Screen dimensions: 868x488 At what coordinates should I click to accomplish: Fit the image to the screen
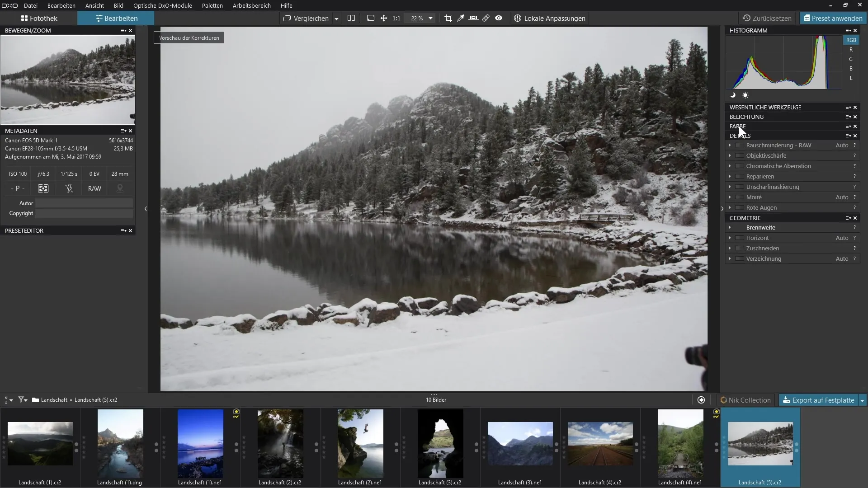click(x=371, y=18)
